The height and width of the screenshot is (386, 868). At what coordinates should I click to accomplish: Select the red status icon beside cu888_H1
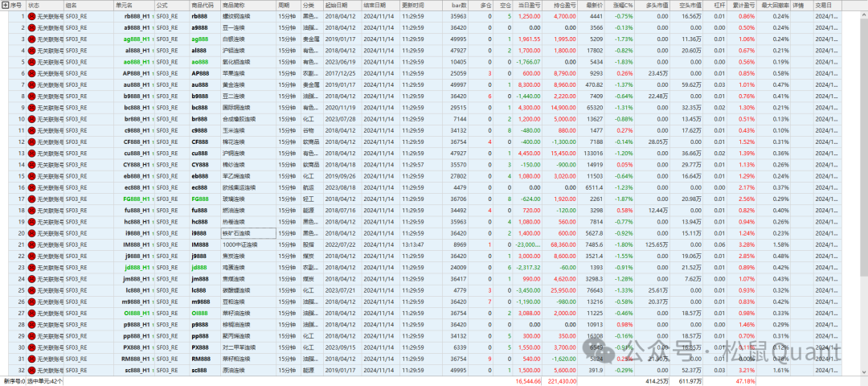click(x=31, y=153)
